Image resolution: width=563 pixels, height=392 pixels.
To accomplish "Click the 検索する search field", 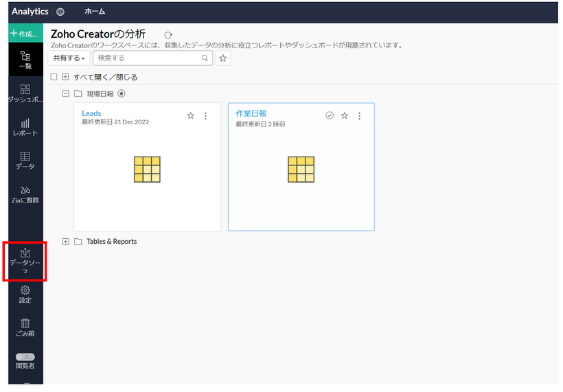I will pos(151,58).
